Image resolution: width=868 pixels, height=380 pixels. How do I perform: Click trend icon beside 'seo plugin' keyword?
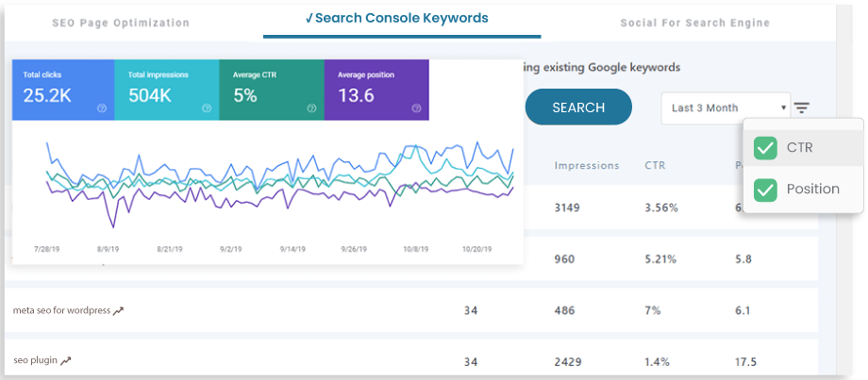[66, 360]
